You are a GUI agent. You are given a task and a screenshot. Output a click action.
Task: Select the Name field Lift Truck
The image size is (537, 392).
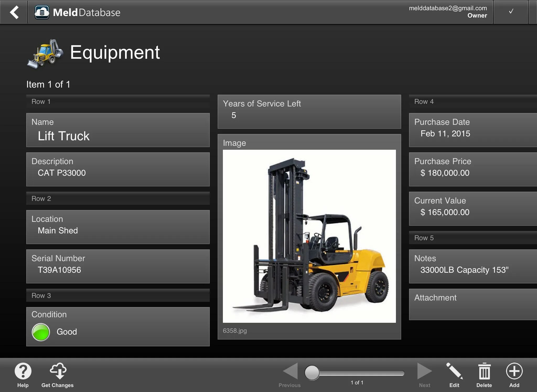(x=118, y=130)
